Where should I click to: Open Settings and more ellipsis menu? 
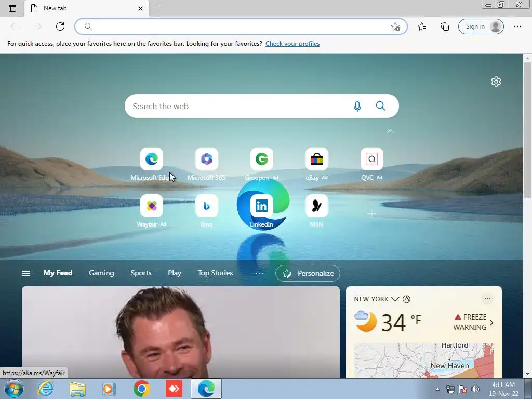pyautogui.click(x=517, y=26)
